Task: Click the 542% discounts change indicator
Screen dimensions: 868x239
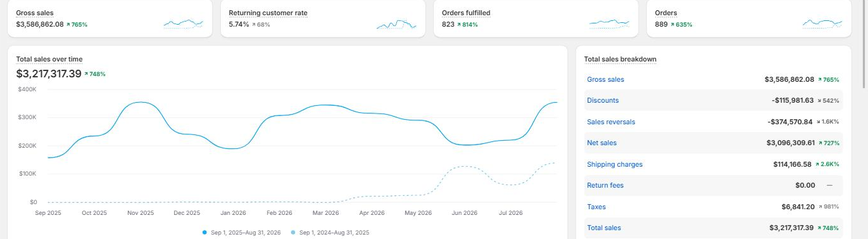Action: (x=828, y=100)
